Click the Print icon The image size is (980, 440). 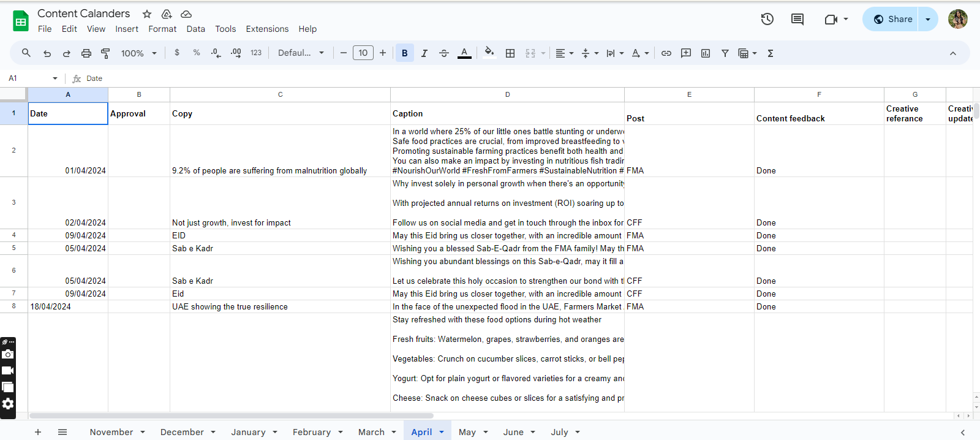[86, 53]
